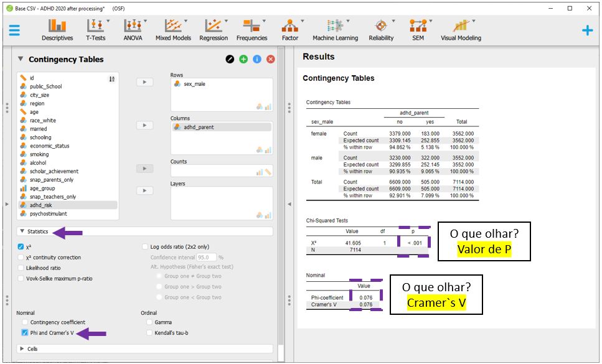Tick the Log odds ratio checkbox
The image size is (602, 364).
(145, 246)
